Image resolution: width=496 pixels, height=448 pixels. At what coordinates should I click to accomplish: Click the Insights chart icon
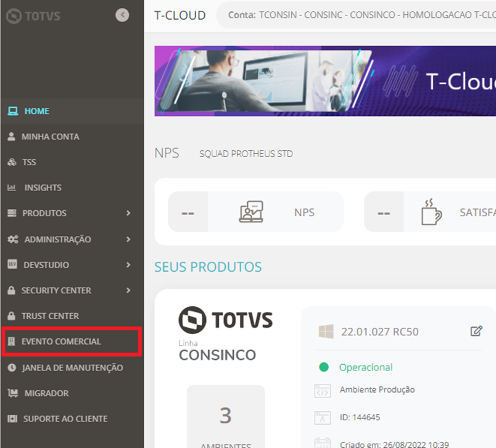12,188
